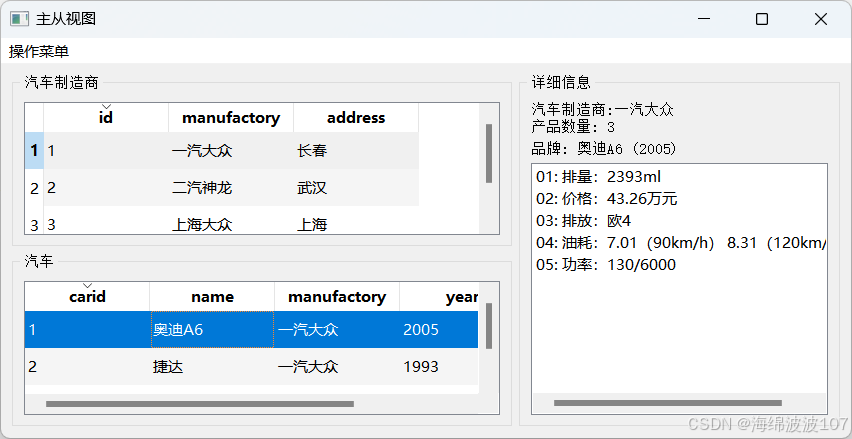Screen dimensions: 852x439
Task: Select the 02: 价格 43.26万元 list item
Action: click(x=679, y=199)
